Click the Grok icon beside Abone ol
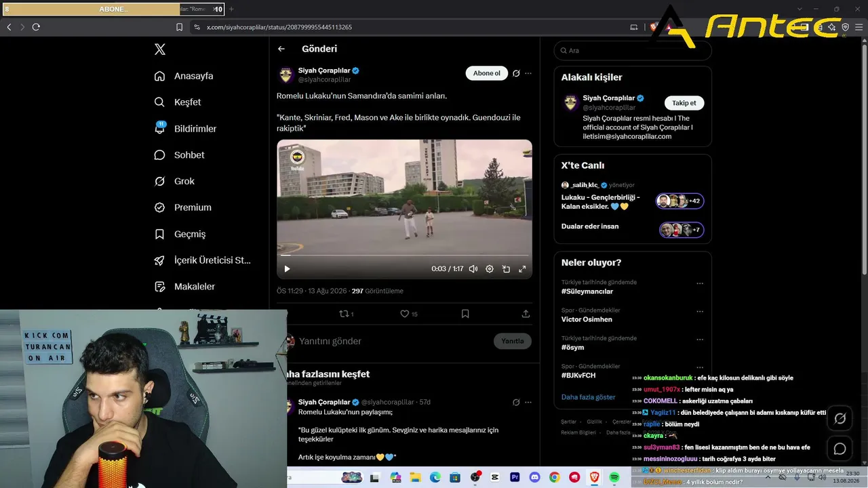 pos(516,73)
